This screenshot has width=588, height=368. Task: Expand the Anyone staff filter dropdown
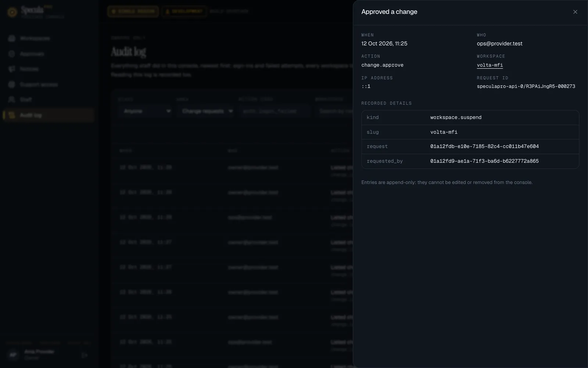[x=146, y=111]
